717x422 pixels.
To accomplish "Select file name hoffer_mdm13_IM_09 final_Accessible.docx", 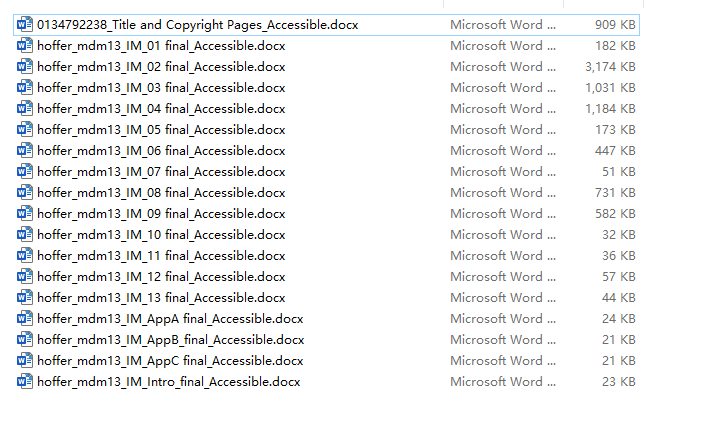I will (x=161, y=214).
